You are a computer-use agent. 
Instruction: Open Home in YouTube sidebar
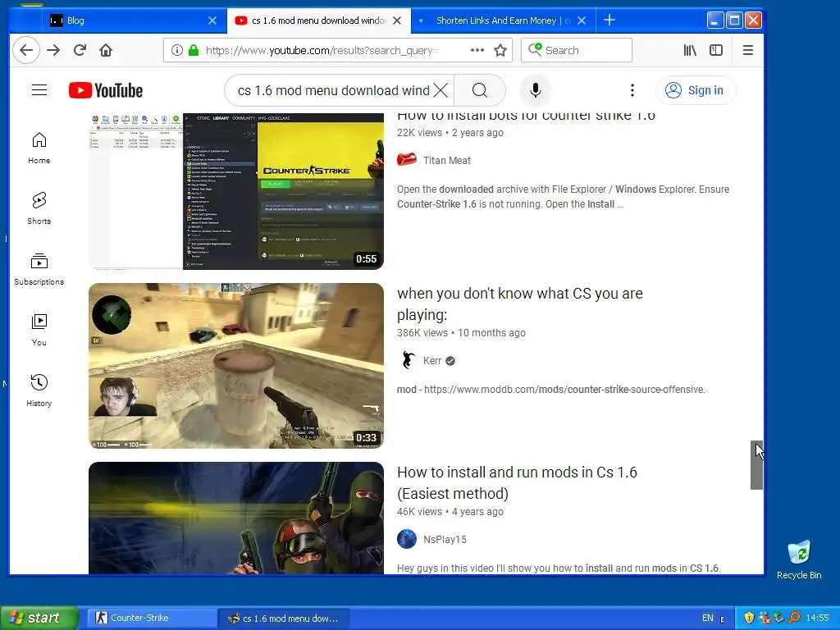(x=39, y=148)
